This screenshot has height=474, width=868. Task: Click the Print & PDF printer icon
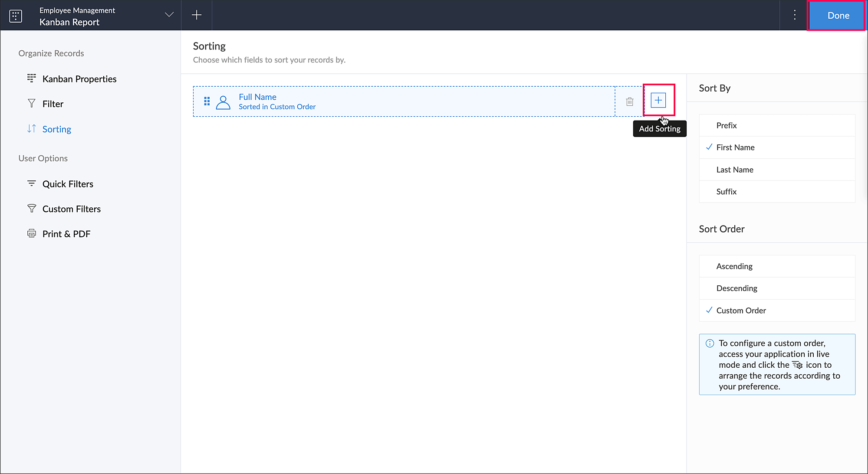pyautogui.click(x=32, y=234)
